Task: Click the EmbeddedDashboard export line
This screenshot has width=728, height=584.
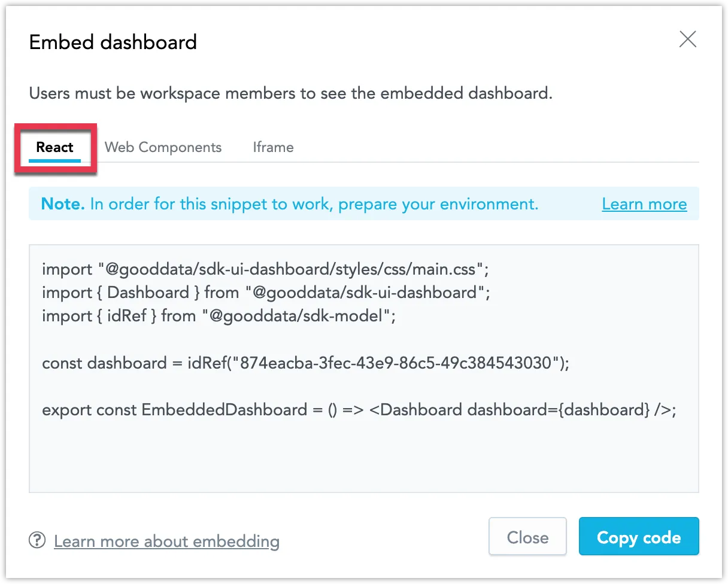Action: tap(358, 409)
